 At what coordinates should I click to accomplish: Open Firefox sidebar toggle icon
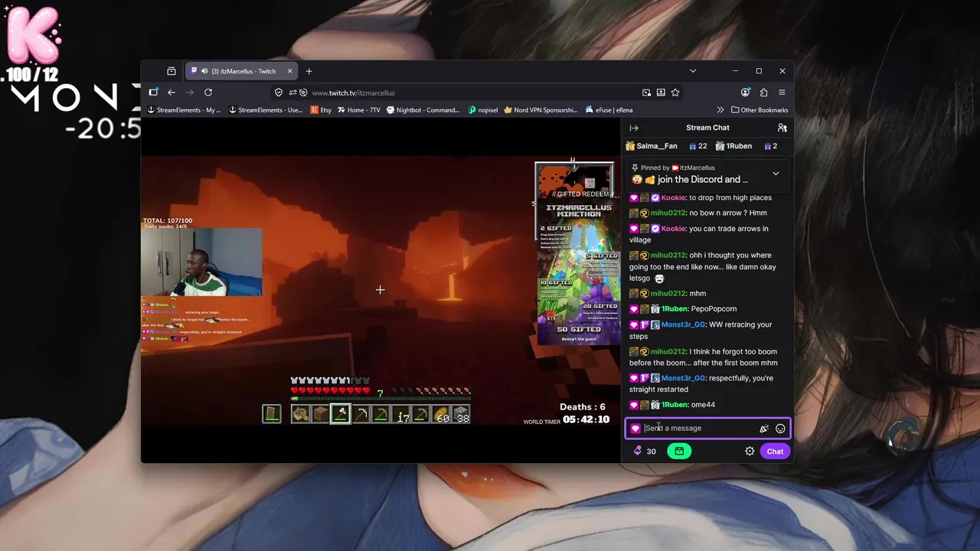pos(153,93)
